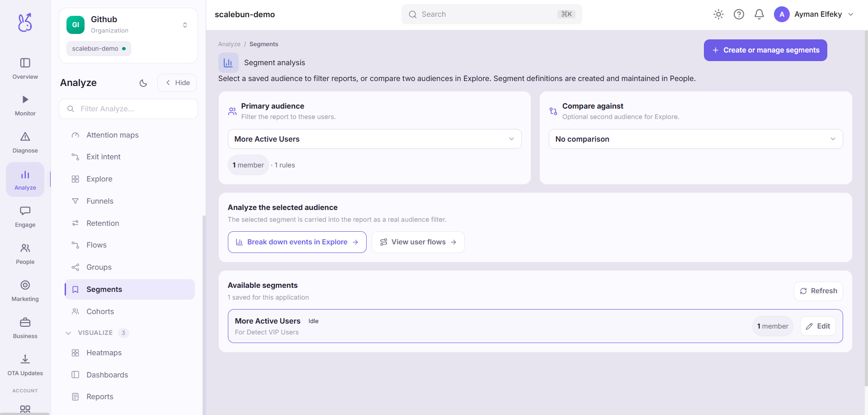The image size is (868, 415).
Task: Open Retention
Action: tap(129, 223)
